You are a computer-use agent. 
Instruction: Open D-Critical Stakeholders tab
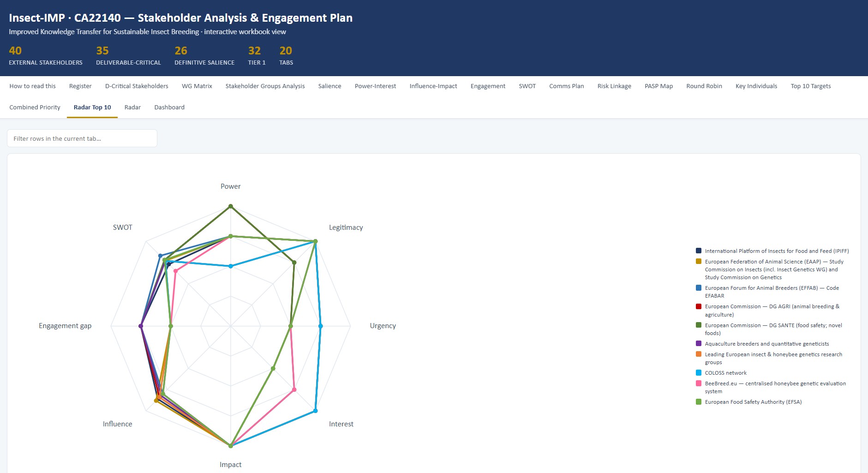click(137, 86)
